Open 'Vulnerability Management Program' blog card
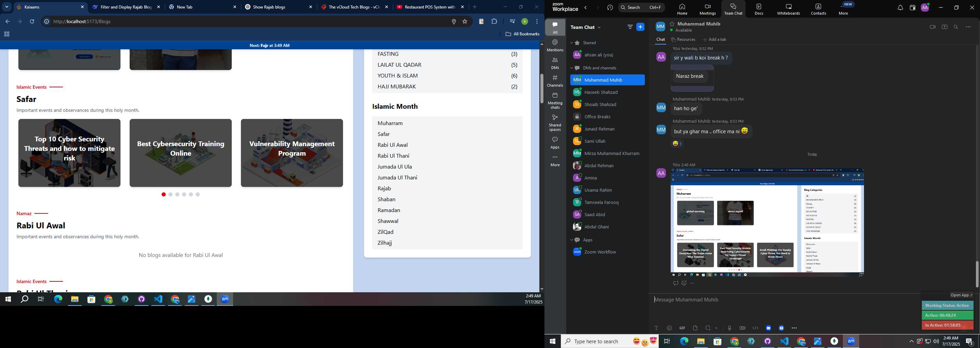Screen dimensions: 980x348 coord(292,153)
